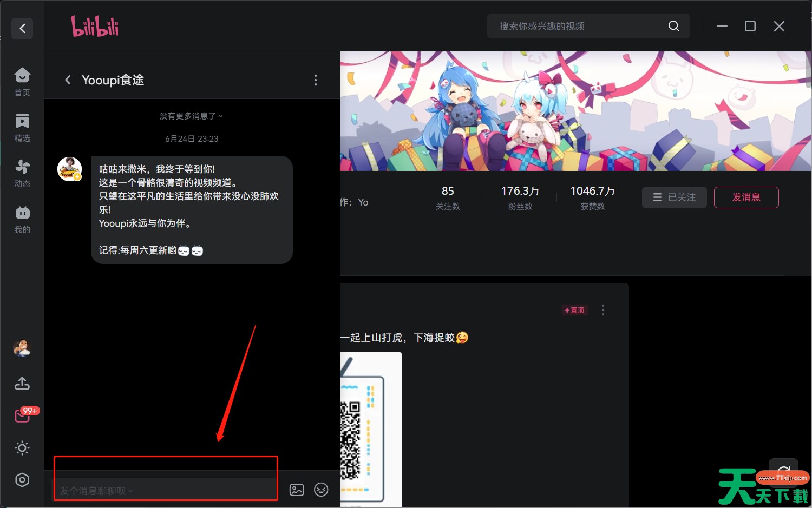This screenshot has height=508, width=812.
Task: Collapse the conversation with the left chevron
Action: [68, 80]
